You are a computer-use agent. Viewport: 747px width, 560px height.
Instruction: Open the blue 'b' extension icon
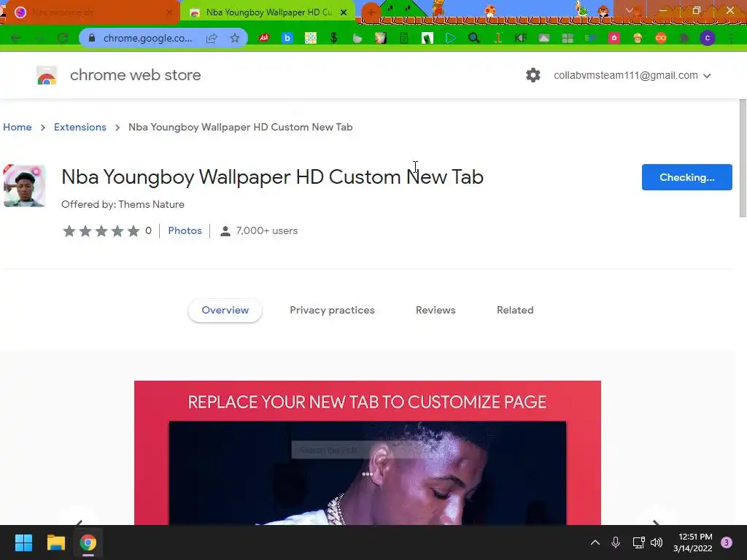point(287,38)
